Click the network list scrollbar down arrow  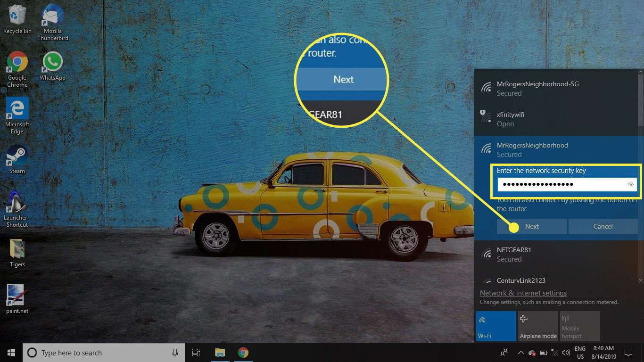pos(640,280)
